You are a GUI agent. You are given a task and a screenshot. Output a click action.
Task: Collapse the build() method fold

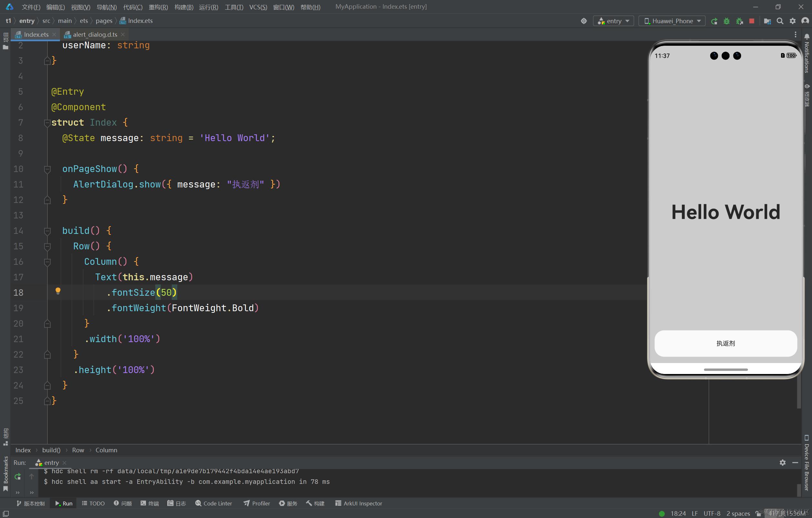47,231
